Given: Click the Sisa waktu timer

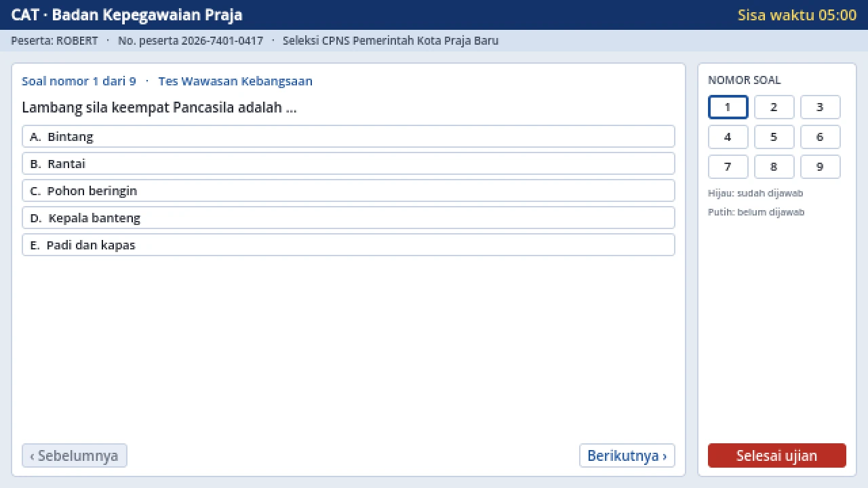Looking at the screenshot, I should (797, 15).
